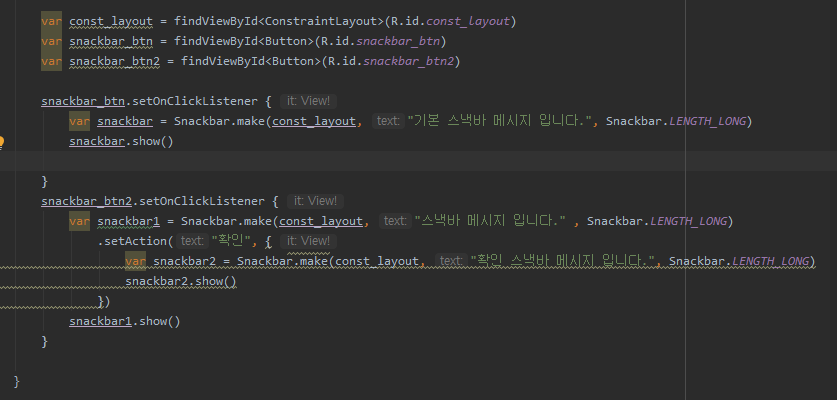Click 'text:' hint before "기본 스낵바 메시지 입니다."
Screen dimensions: 837x400
click(x=388, y=121)
